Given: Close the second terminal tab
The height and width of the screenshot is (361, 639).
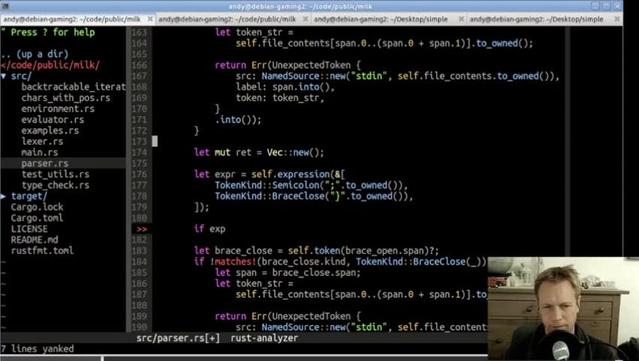Looking at the screenshot, I should pyautogui.click(x=305, y=19).
